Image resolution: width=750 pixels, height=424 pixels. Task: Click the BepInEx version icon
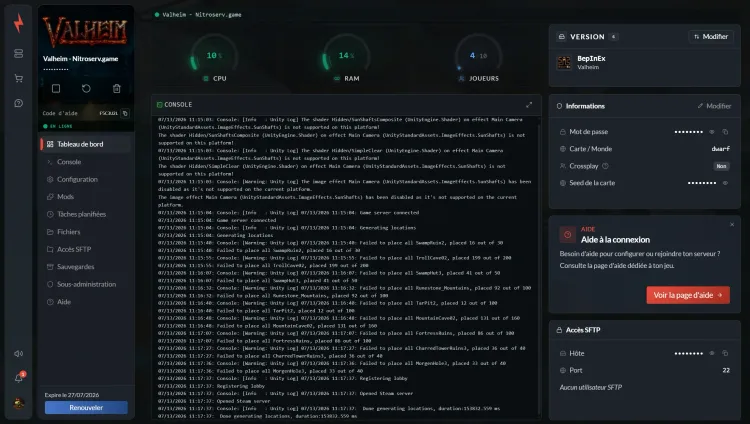[x=564, y=62]
